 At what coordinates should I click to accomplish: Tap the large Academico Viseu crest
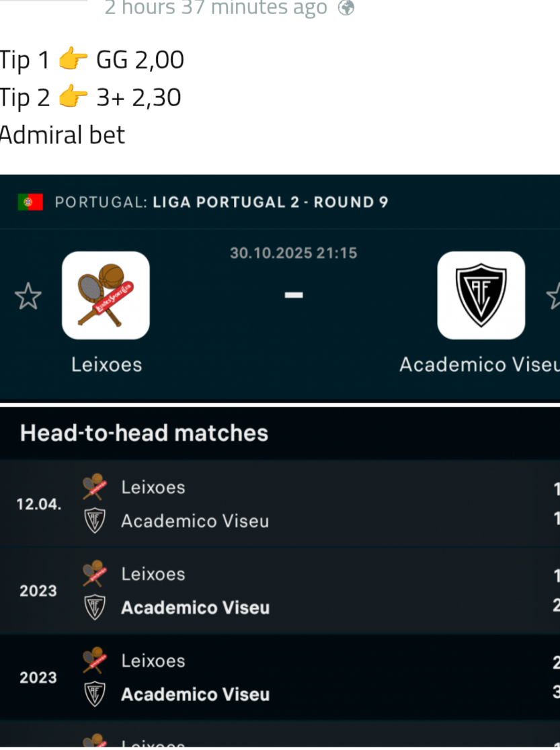click(481, 295)
